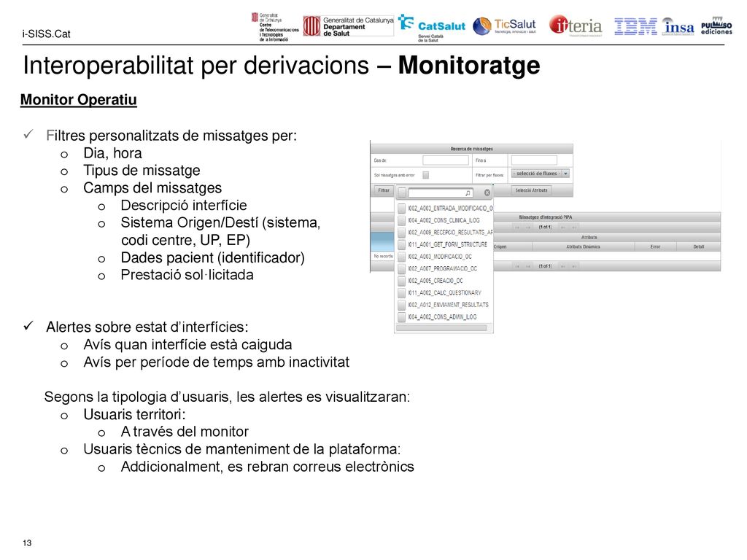Image resolution: width=747 pixels, height=560 pixels.
Task: Check I002_A003_MODIFICACIO_OC flow checkbox
Action: 402,257
